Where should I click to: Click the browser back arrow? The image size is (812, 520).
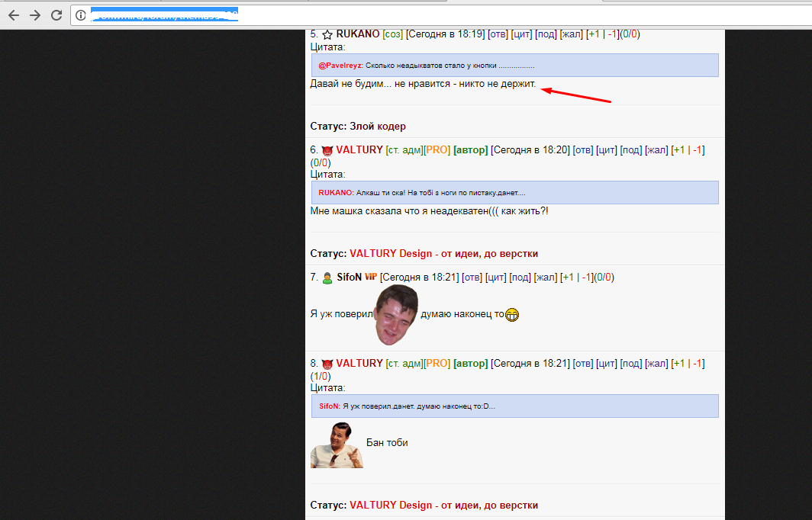(x=14, y=15)
